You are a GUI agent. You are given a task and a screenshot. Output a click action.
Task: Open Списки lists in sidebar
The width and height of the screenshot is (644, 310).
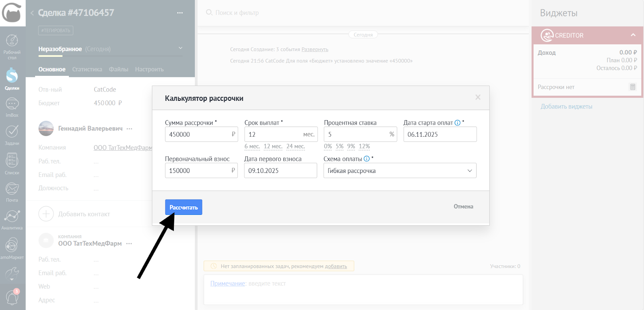click(12, 164)
